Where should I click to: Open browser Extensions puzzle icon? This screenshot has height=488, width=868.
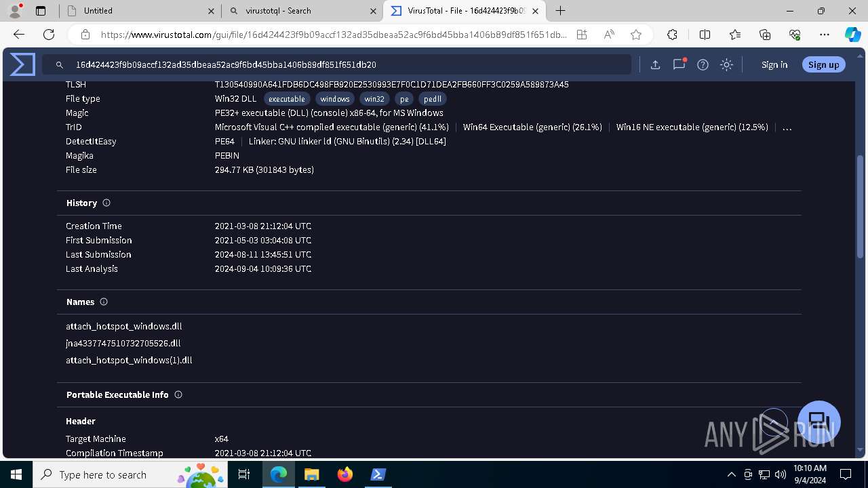coord(672,35)
